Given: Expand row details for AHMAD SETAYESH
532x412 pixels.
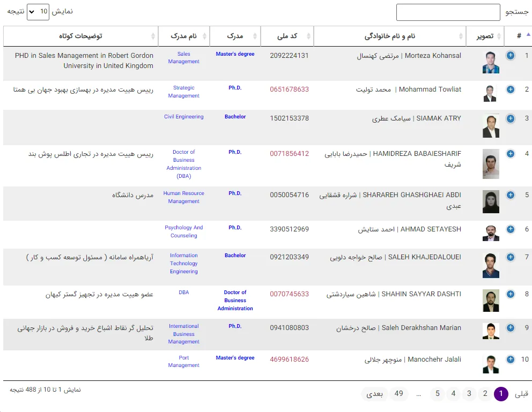Looking at the screenshot, I should 511,229.
